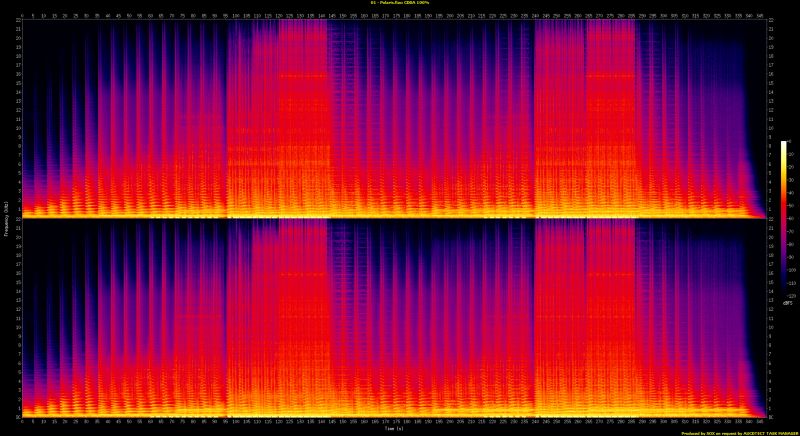The width and height of the screenshot is (800, 436).
Task: Click the 240 second tick on top time axis
Action: click(x=536, y=15)
